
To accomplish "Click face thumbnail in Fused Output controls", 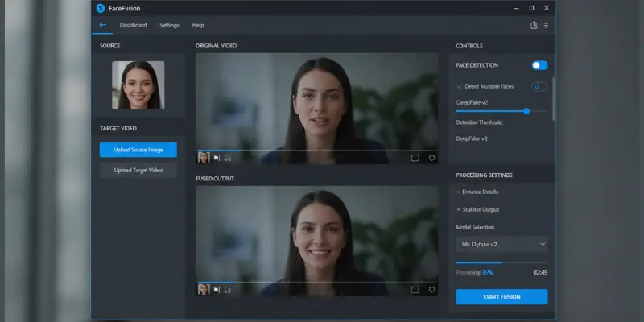I will click(204, 290).
